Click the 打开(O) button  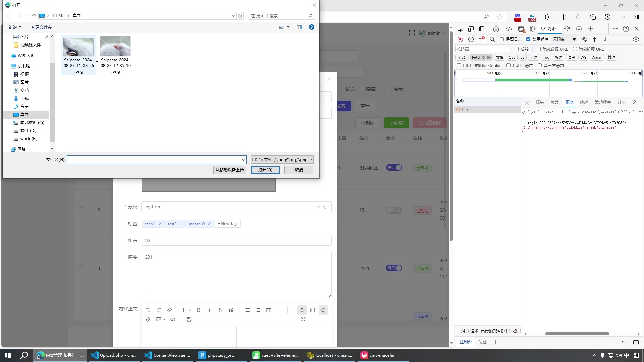pyautogui.click(x=265, y=170)
